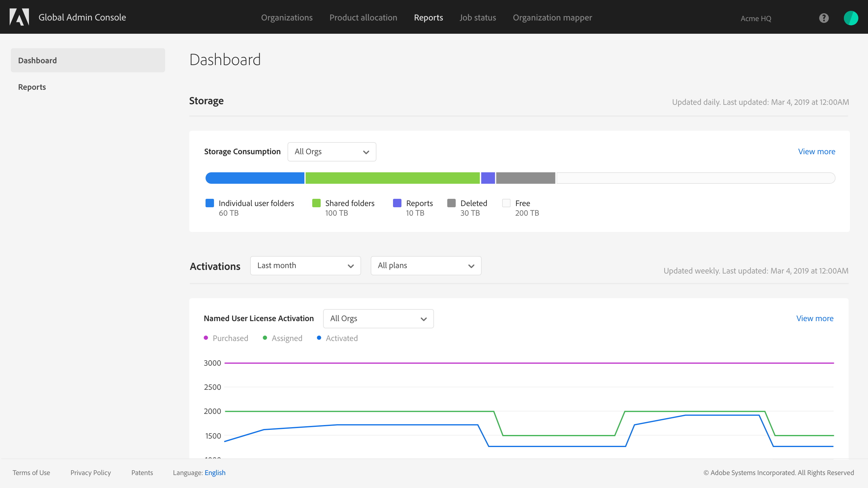Click the blue Individual user folders swatch
868x488 pixels.
tap(209, 203)
